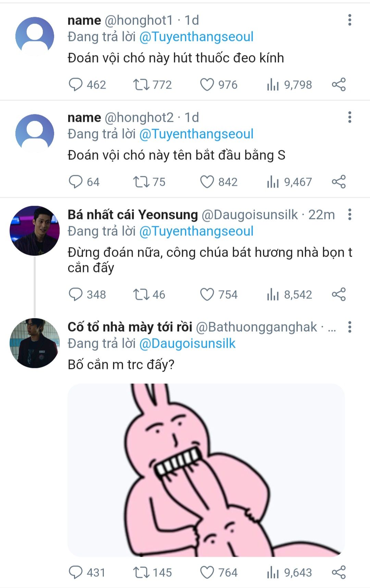Viewport: 370px width, 588px height.
Task: Open Bá nhất cái Yeonsung's profile picture
Action: click(35, 231)
